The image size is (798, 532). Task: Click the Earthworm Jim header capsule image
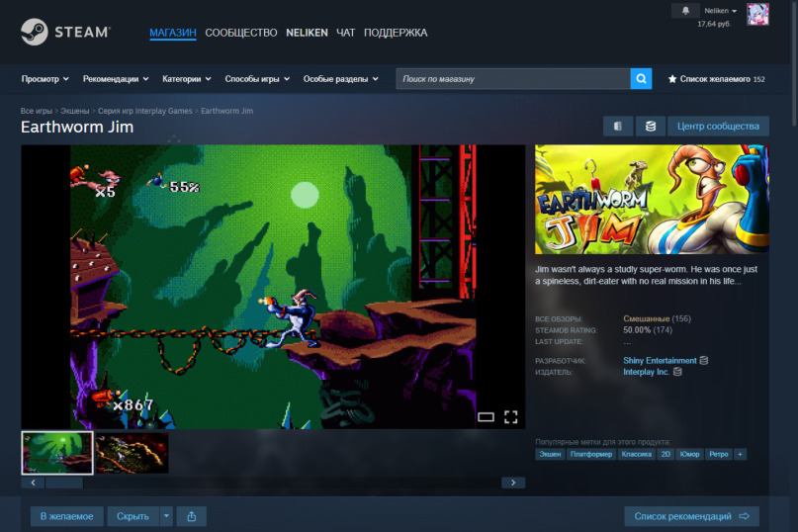652,200
